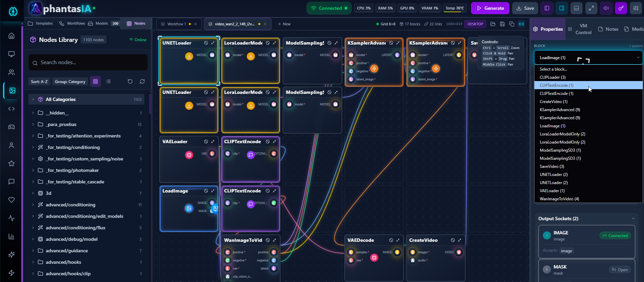Switch nodes library to grid view
Image resolution: width=644 pixels, height=282 pixels.
pyautogui.click(x=95, y=81)
